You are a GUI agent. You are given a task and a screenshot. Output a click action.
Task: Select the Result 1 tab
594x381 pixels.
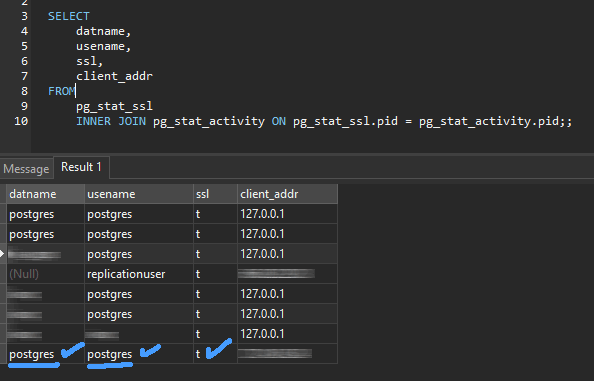click(x=81, y=167)
